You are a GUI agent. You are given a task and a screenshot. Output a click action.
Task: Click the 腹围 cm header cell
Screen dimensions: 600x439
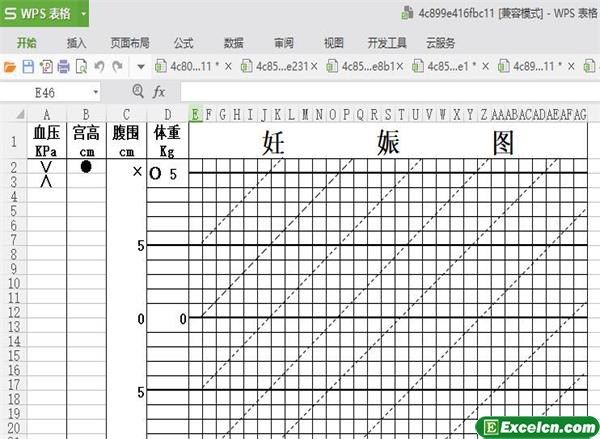click(126, 140)
